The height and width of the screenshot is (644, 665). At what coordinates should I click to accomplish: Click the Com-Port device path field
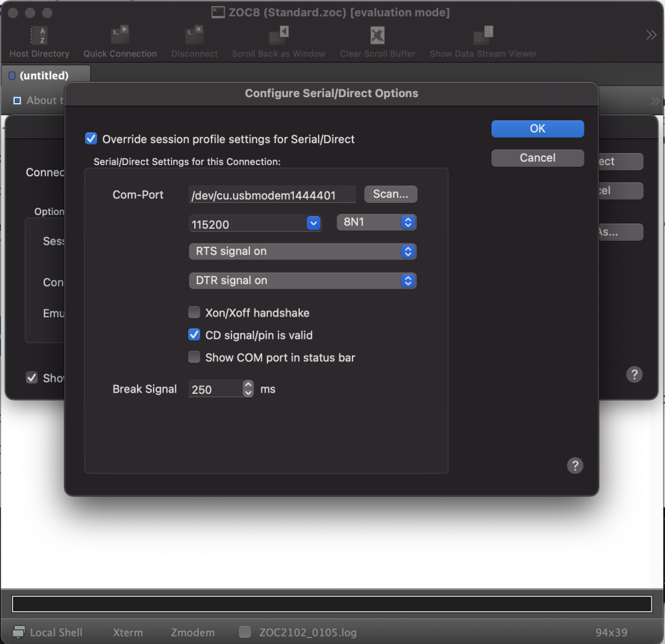(x=272, y=195)
